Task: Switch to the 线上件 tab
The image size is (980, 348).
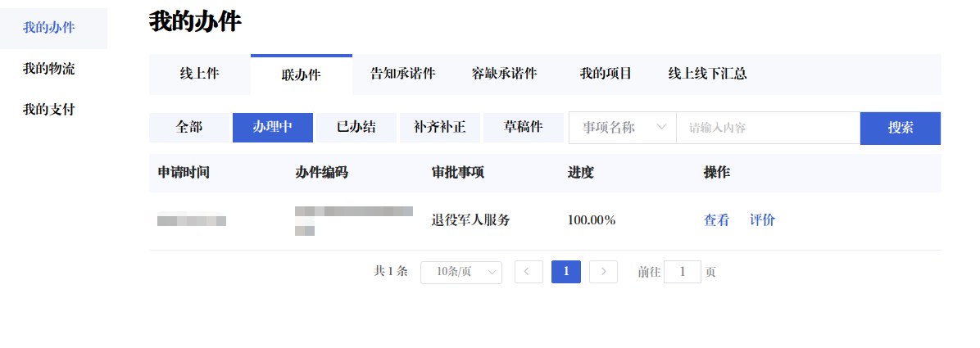Action: click(199, 75)
